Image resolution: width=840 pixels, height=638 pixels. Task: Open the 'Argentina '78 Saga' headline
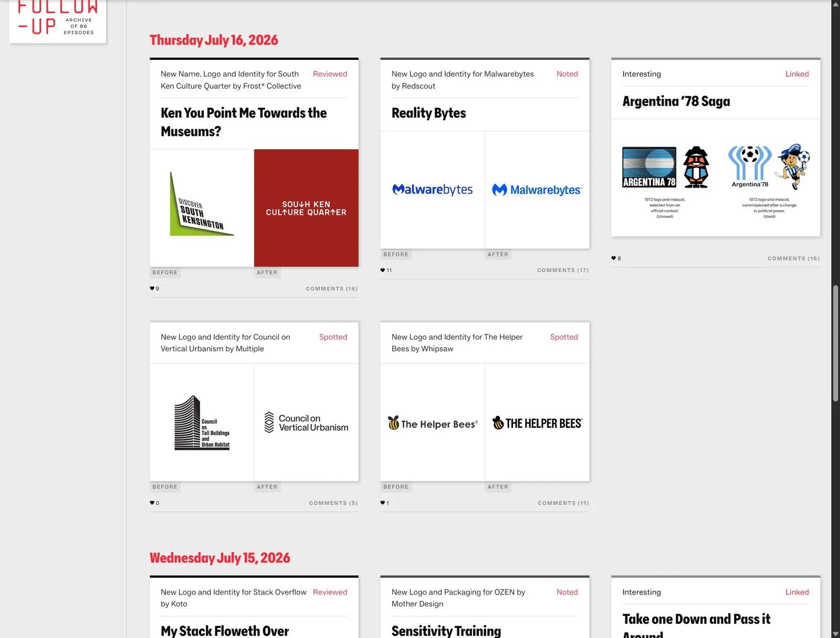tap(676, 101)
